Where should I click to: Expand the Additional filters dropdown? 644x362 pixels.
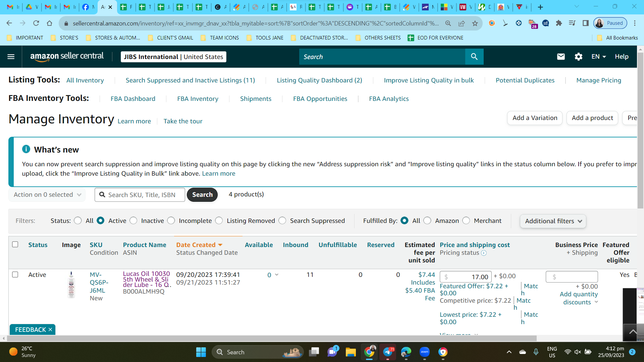click(553, 221)
